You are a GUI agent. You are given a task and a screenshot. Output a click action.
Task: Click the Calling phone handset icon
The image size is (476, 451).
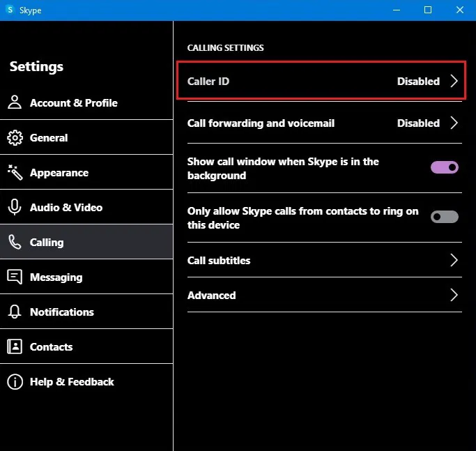[15, 242]
